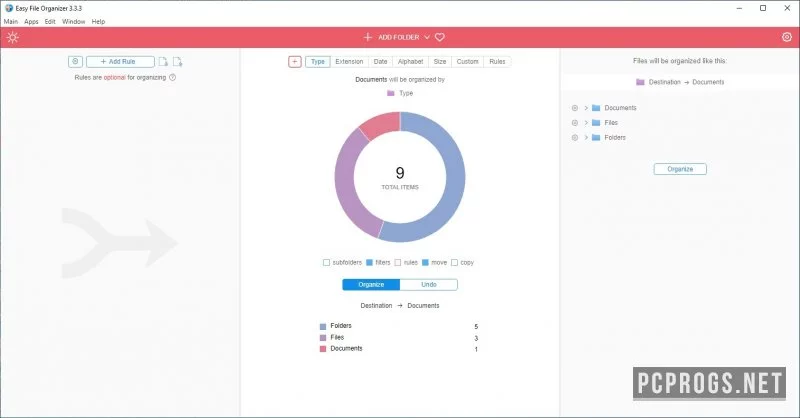Click the rules settings icon left of Add Rule
Image resolution: width=800 pixels, height=418 pixels.
tap(75, 61)
